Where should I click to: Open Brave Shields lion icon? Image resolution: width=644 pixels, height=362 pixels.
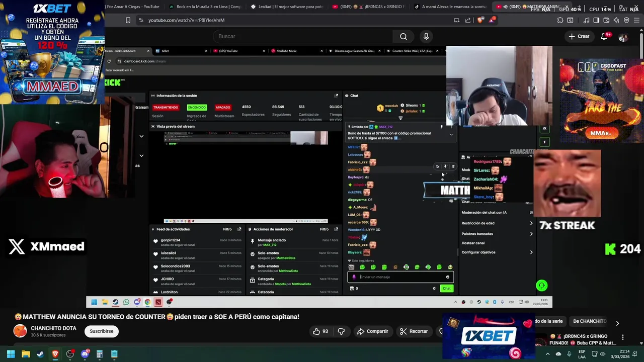[x=480, y=20]
